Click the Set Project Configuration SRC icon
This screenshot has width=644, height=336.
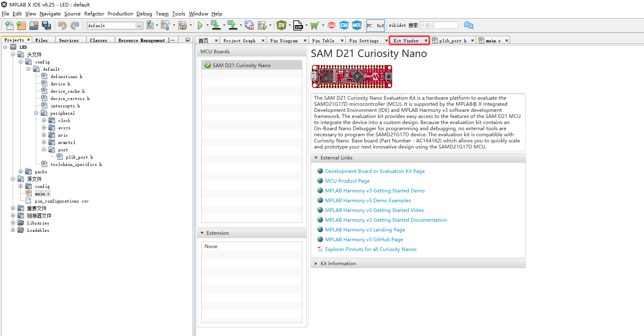click(x=150, y=25)
